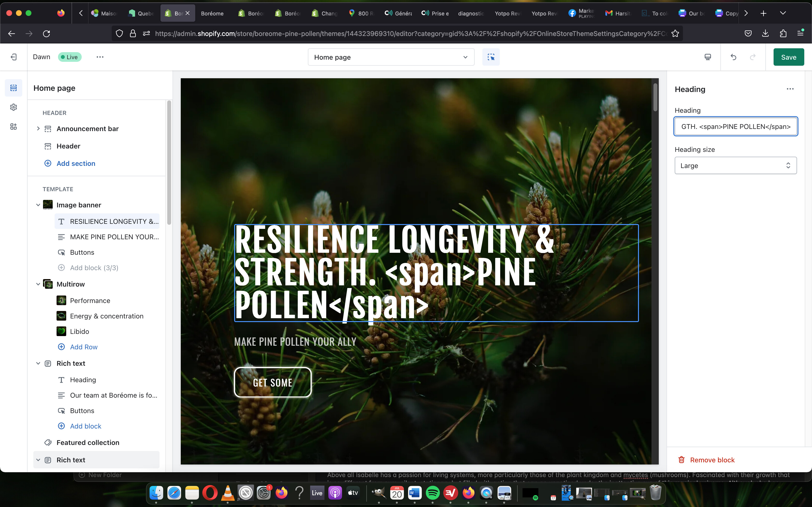This screenshot has height=507, width=812.
Task: Collapse the Image banner section
Action: [x=38, y=205]
